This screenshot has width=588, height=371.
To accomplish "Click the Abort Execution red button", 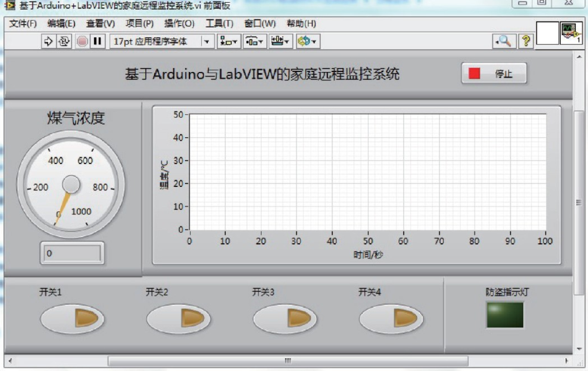I will click(82, 41).
